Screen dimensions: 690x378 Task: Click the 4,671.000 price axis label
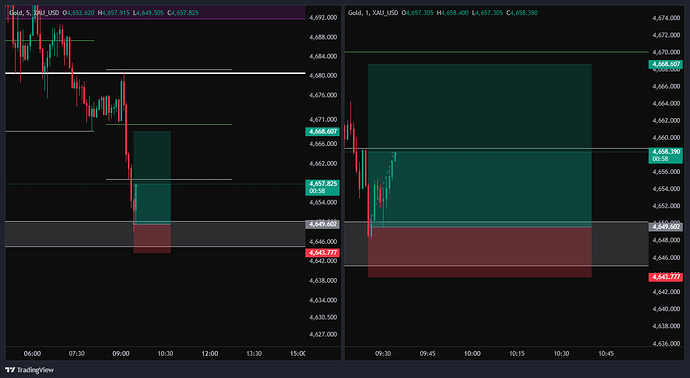pos(323,119)
